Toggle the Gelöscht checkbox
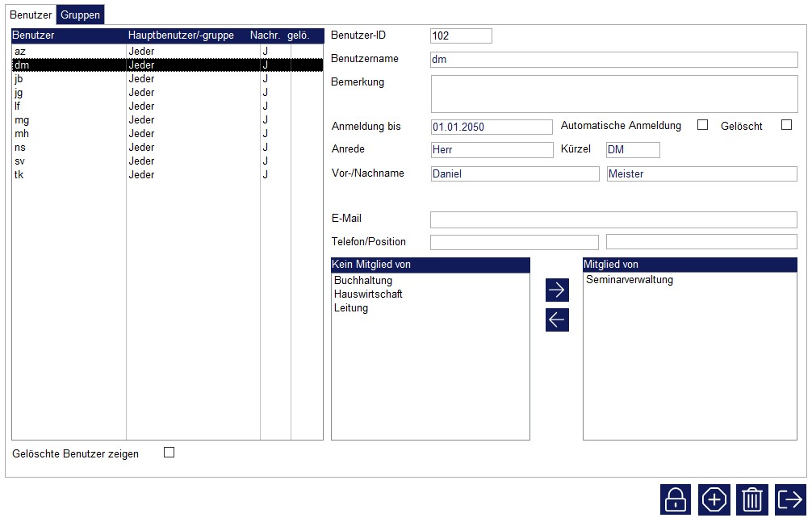Viewport: 812px width, 522px height. point(786,125)
